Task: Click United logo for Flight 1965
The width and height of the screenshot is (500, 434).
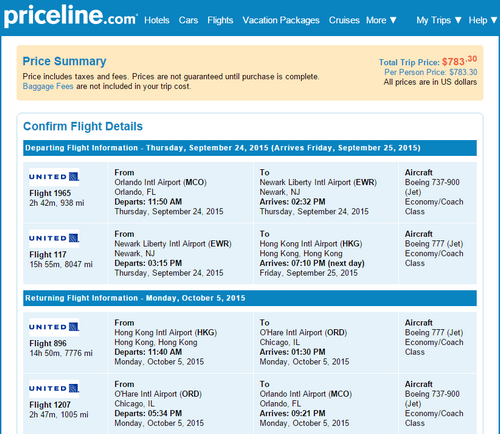Action: (x=54, y=177)
